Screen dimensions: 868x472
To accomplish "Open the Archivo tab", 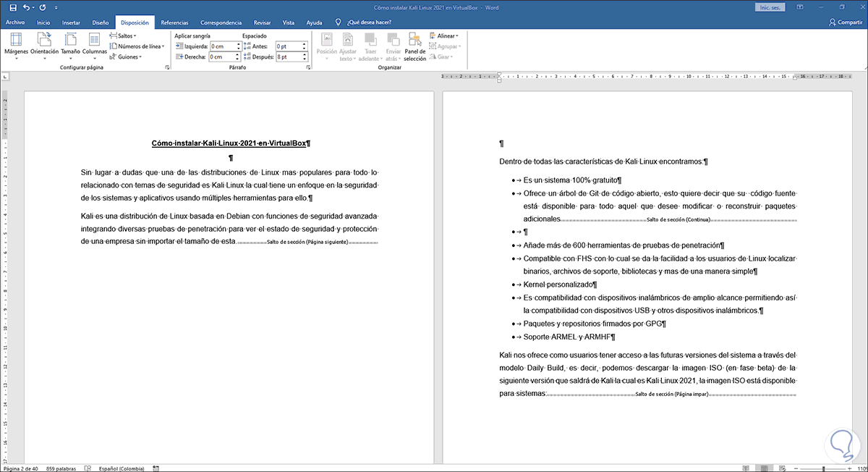I will [x=15, y=22].
